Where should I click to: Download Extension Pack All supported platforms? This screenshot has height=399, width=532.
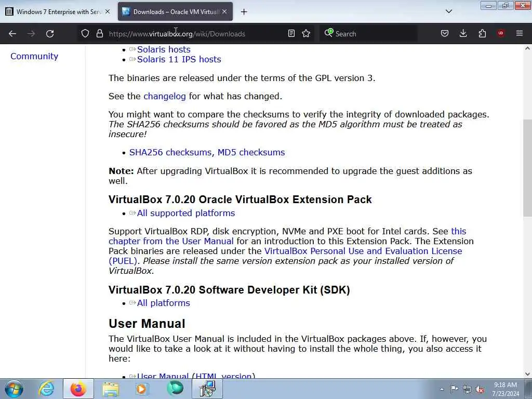(x=186, y=213)
